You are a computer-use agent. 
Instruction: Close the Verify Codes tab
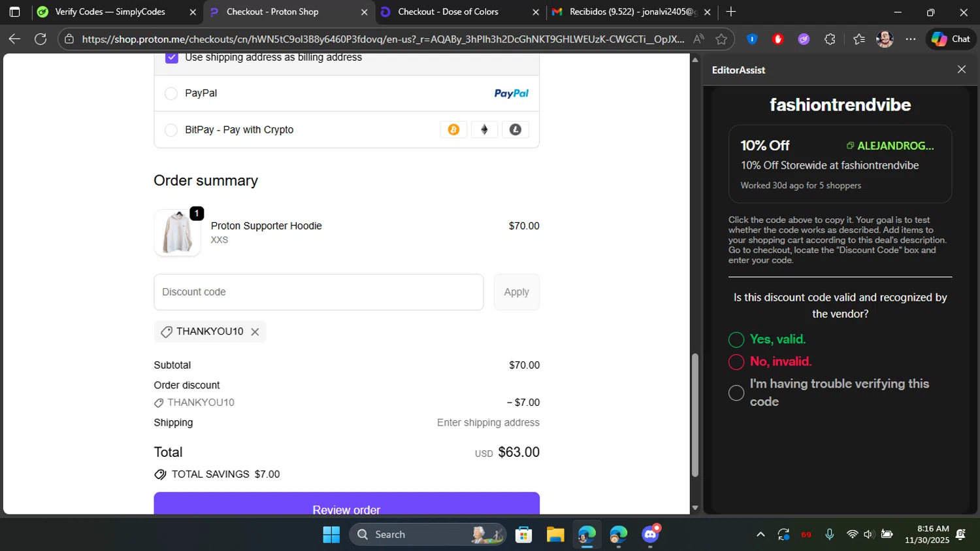click(x=193, y=12)
